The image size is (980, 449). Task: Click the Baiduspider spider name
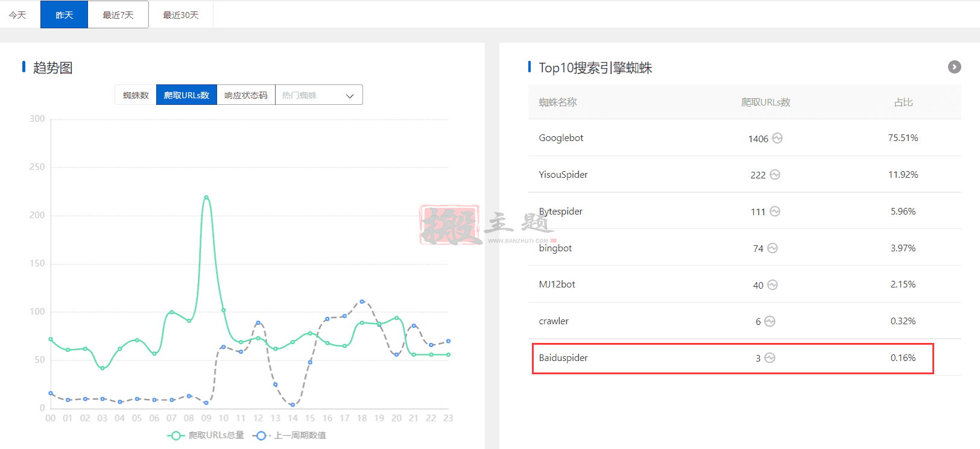(563, 358)
